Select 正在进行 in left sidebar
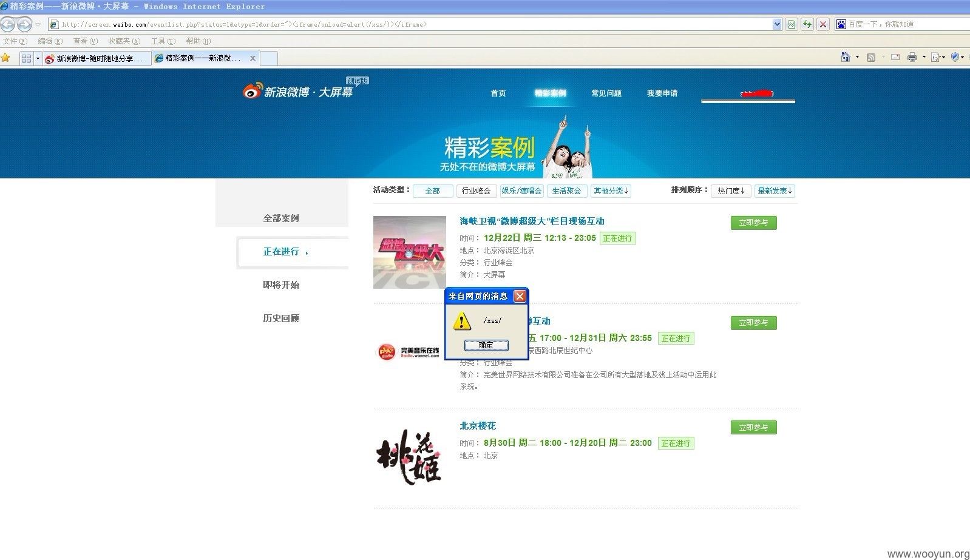Viewport: 970px width, 560px height. 281,251
